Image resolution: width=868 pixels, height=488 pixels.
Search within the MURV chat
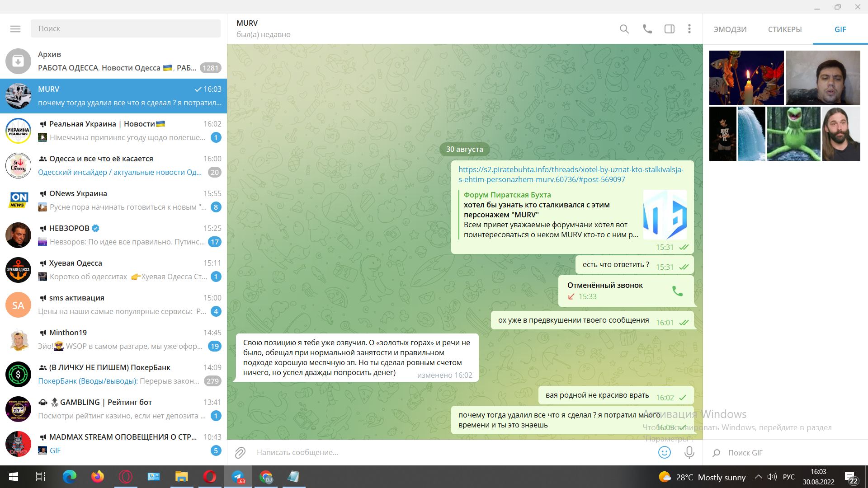tap(624, 29)
